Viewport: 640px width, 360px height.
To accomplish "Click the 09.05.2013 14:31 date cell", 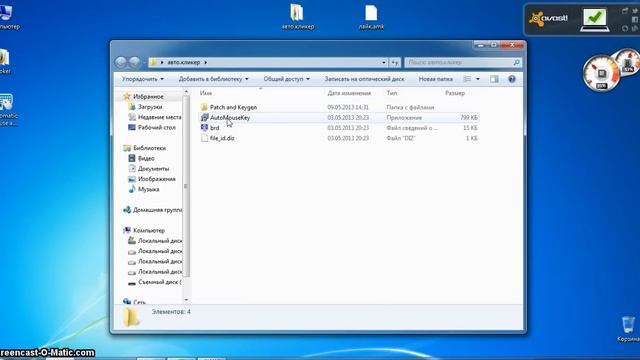I will [x=348, y=107].
